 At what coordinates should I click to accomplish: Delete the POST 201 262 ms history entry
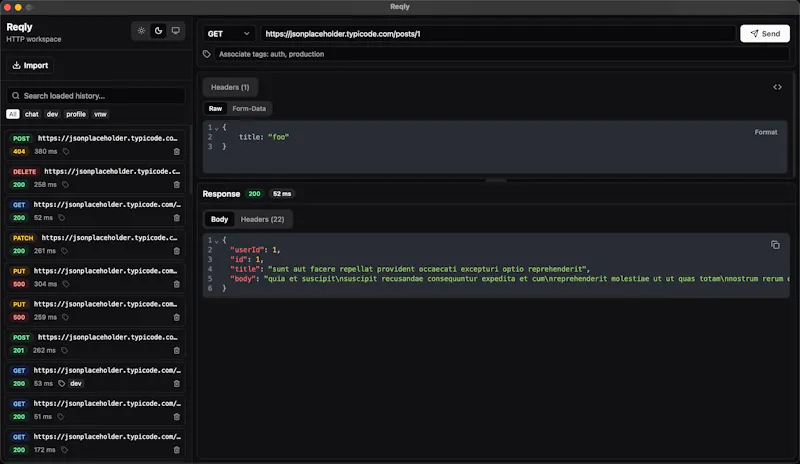177,351
